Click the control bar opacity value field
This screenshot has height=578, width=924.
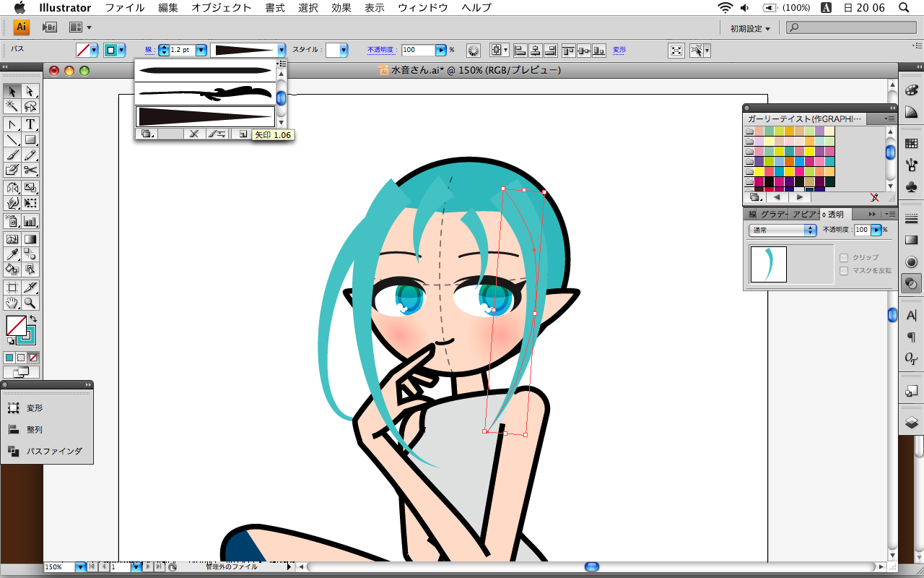pos(417,50)
